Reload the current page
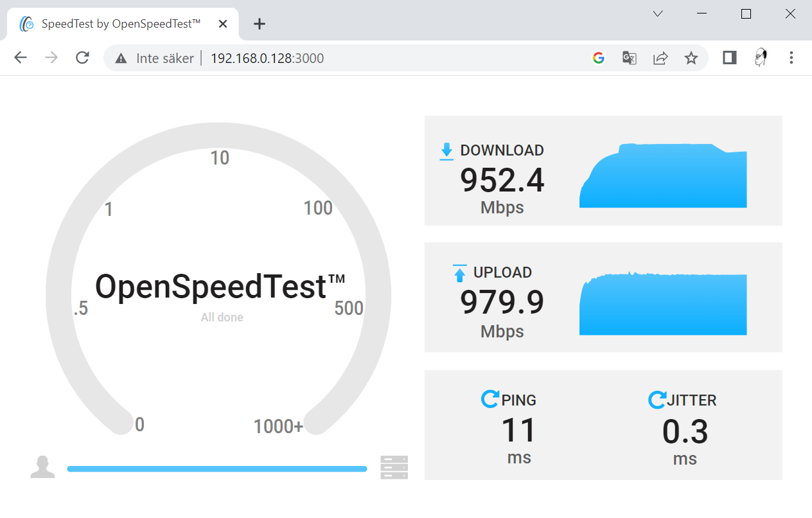The image size is (812, 518). tap(82, 58)
